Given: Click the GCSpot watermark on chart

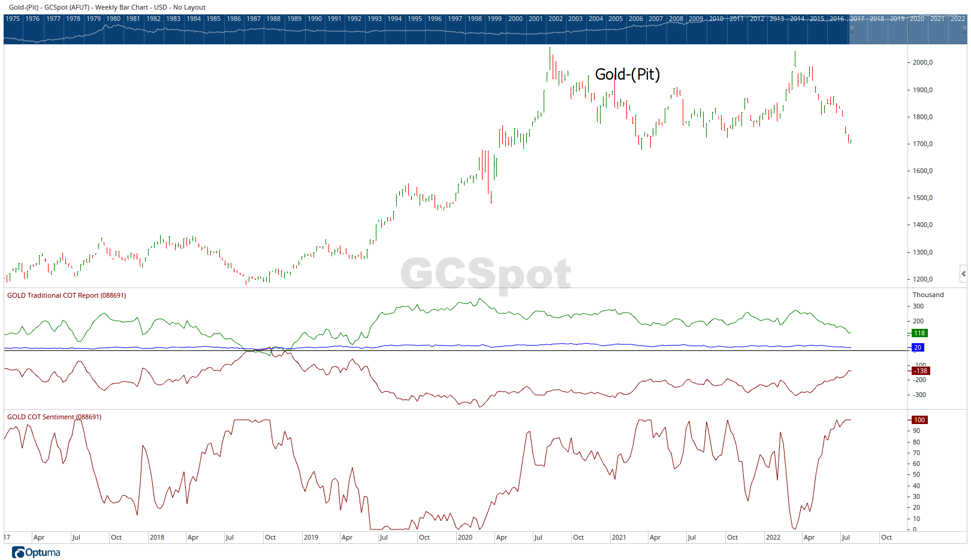Looking at the screenshot, I should [x=486, y=274].
